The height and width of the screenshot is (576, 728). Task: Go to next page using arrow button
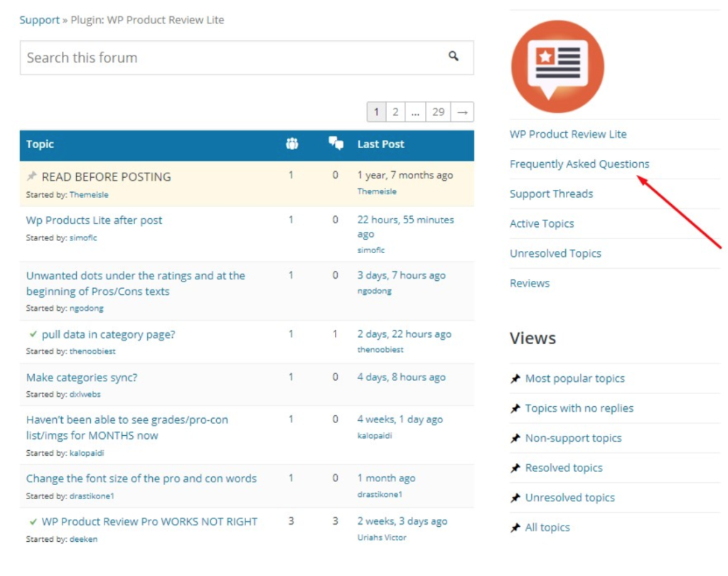click(x=462, y=112)
